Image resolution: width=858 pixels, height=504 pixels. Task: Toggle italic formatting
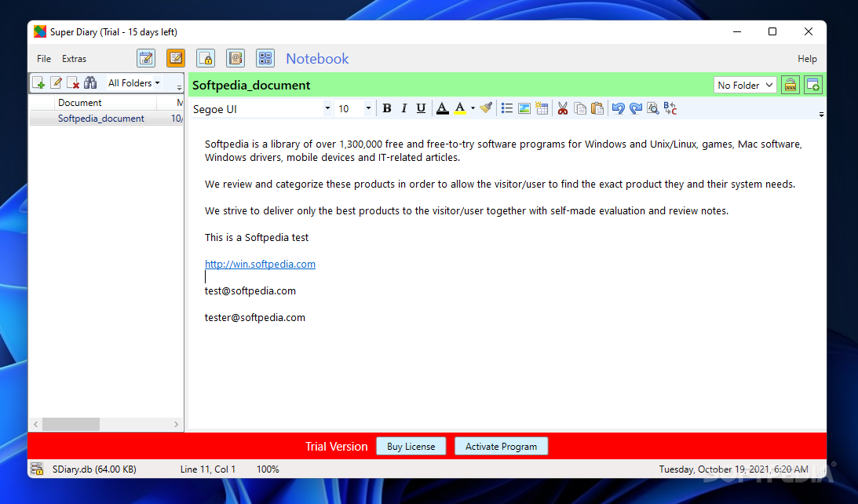(x=403, y=108)
